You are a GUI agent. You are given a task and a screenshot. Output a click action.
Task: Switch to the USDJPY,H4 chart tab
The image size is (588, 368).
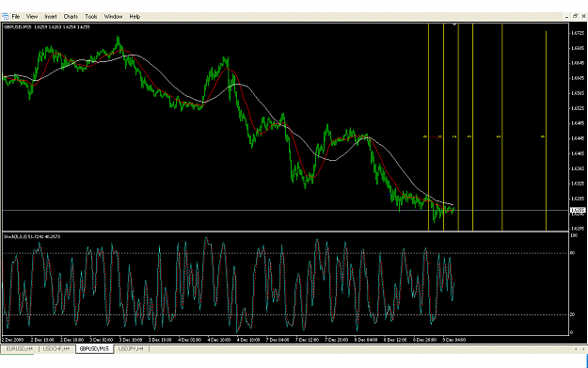pyautogui.click(x=131, y=349)
